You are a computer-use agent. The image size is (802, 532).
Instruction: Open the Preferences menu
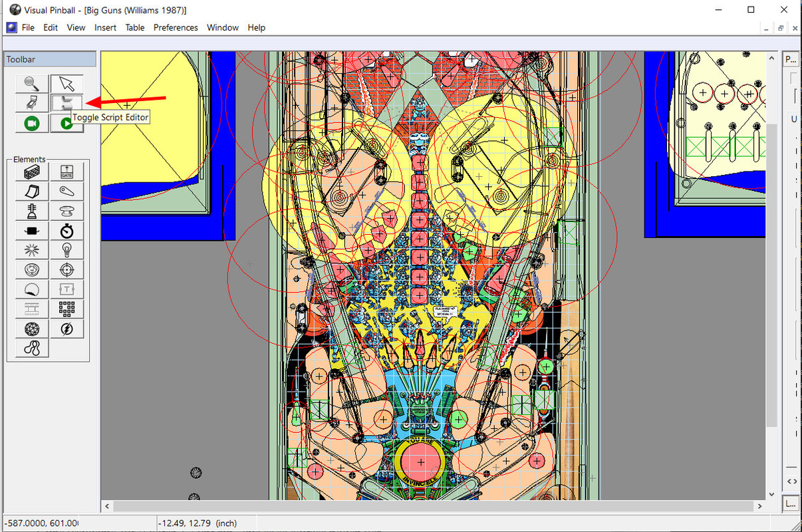click(x=176, y=27)
